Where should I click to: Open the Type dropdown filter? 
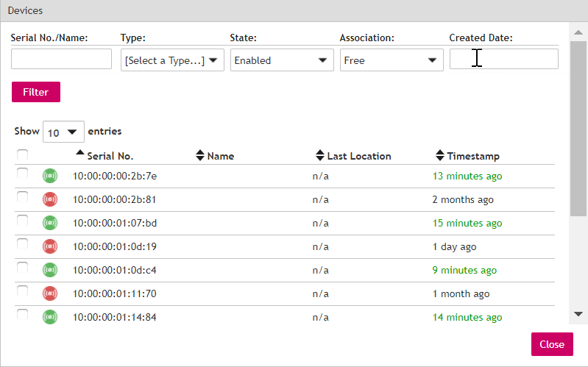click(x=172, y=60)
